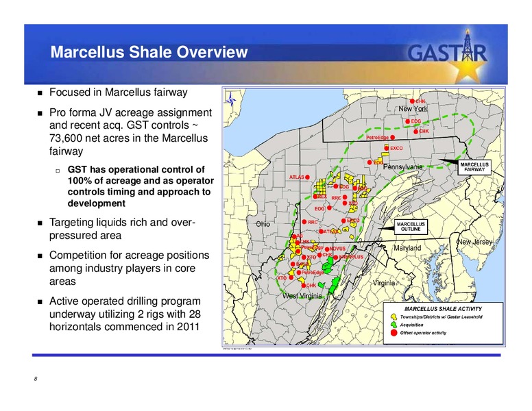Click the 'New Jersey' map label
532x411 pixels.
[474, 242]
